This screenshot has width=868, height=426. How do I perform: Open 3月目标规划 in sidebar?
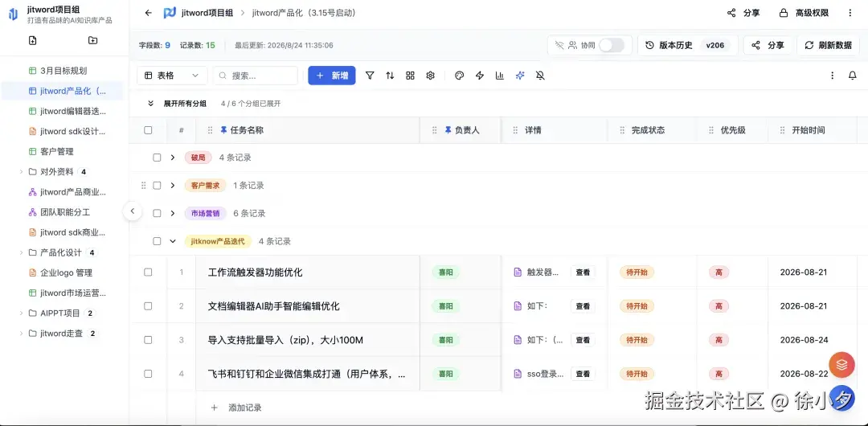pyautogui.click(x=63, y=71)
